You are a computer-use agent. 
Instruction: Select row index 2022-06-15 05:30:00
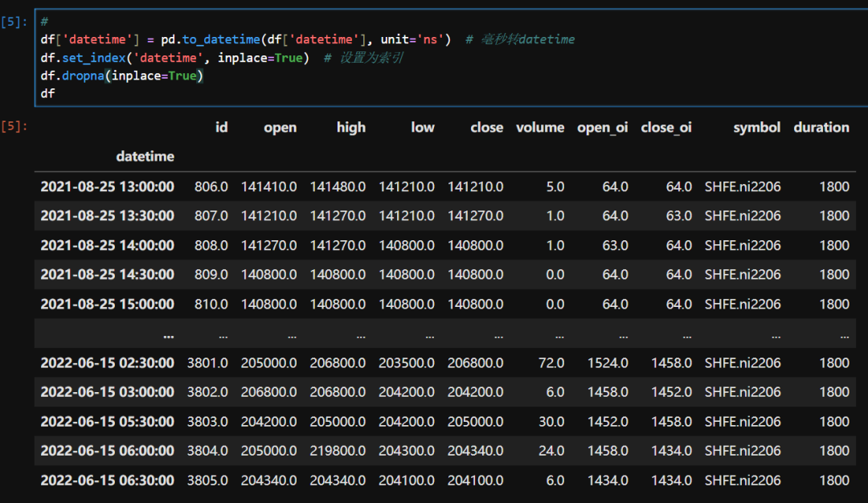point(108,422)
